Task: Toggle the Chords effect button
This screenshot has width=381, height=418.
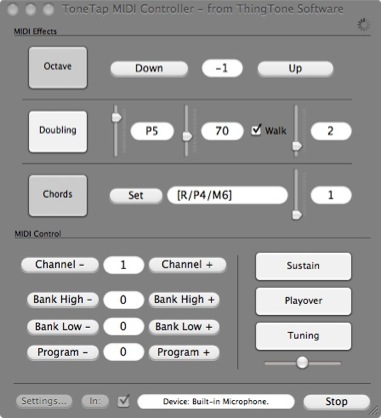Action: (x=58, y=196)
